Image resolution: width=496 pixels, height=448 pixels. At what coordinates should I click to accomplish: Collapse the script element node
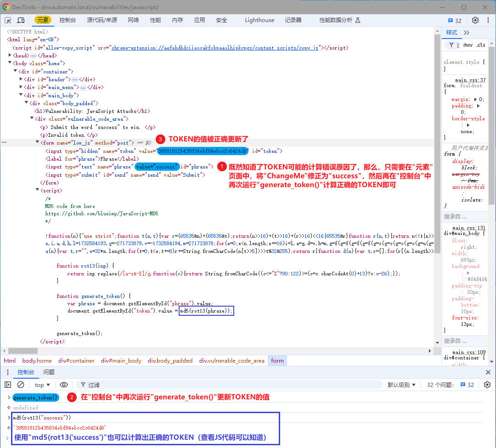coord(37,190)
